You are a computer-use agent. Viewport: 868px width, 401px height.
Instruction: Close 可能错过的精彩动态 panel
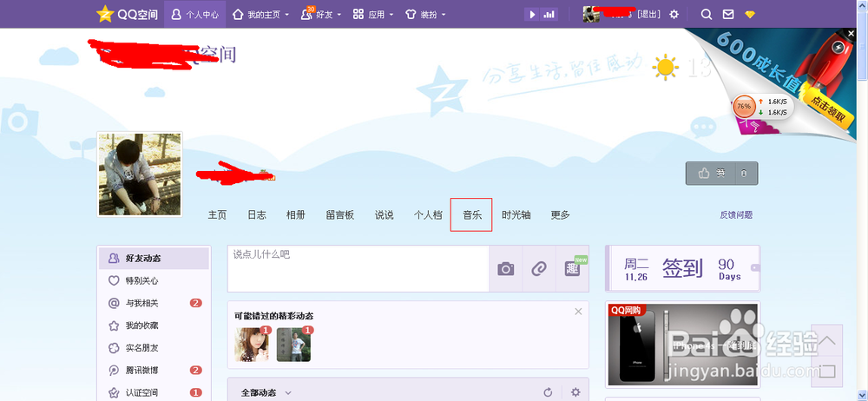pos(578,312)
